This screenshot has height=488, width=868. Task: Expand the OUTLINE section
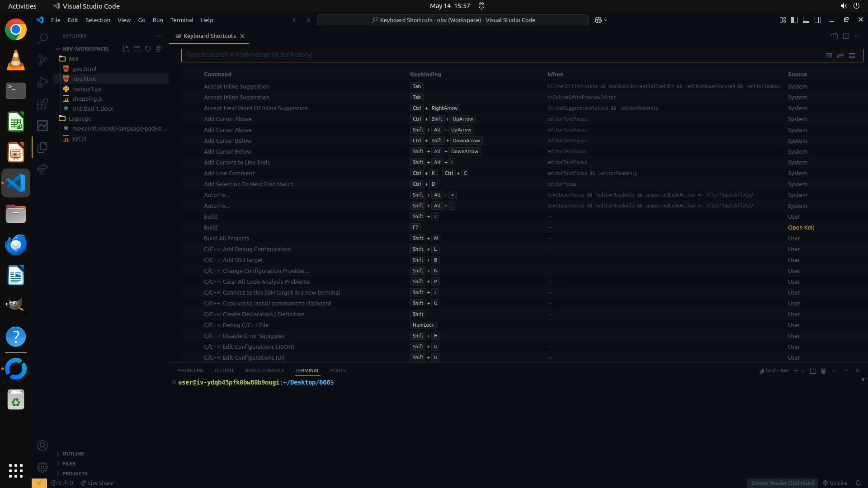pos(73,454)
